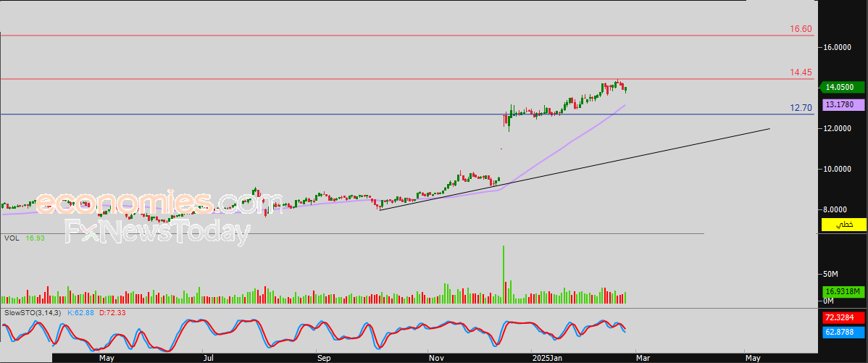
Task: Click the yellow Arabic chart-type label
Action: click(x=843, y=225)
